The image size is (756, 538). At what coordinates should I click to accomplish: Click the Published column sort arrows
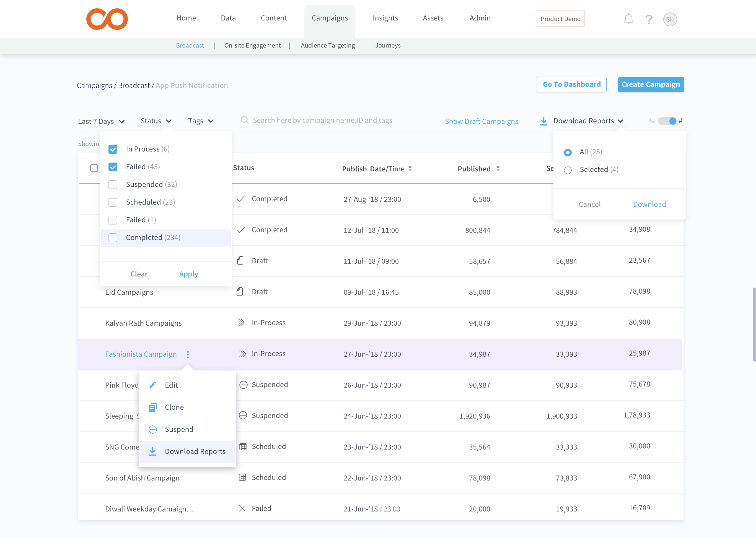tap(498, 169)
